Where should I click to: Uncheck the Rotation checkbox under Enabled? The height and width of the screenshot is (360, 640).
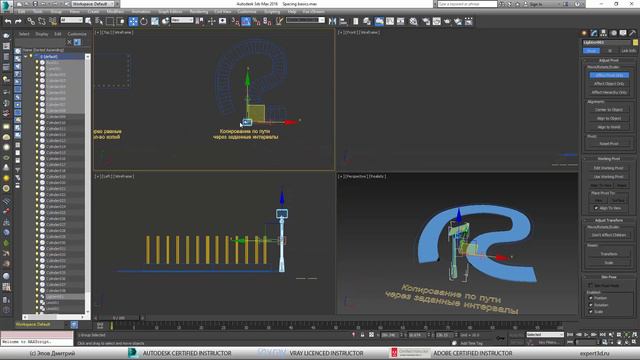591,305
